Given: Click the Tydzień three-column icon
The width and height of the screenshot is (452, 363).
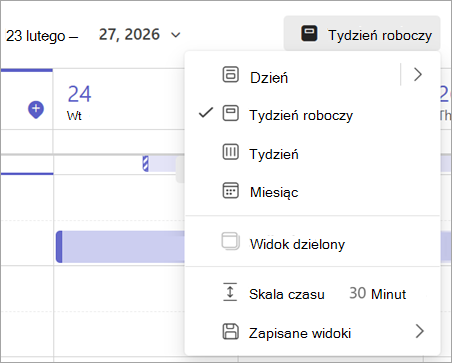Looking at the screenshot, I should tap(230, 152).
